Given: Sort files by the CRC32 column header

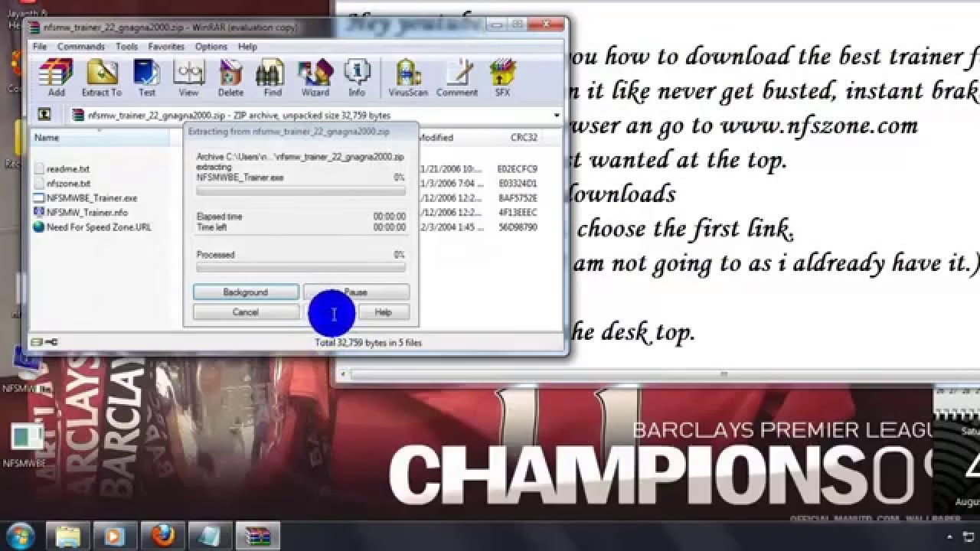Looking at the screenshot, I should [524, 138].
